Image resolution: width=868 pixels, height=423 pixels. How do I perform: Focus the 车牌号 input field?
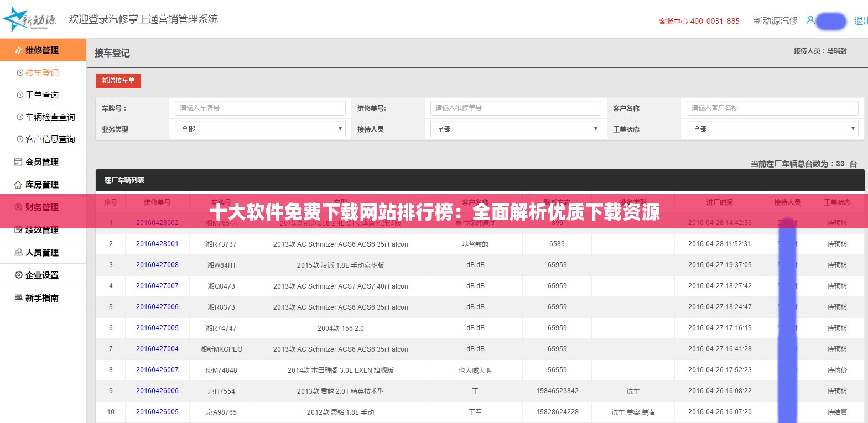point(260,108)
